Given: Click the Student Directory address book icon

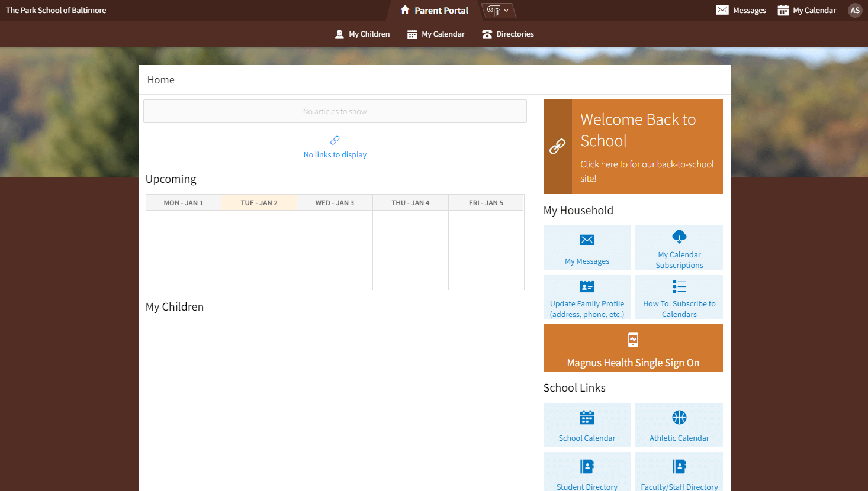Looking at the screenshot, I should (587, 466).
